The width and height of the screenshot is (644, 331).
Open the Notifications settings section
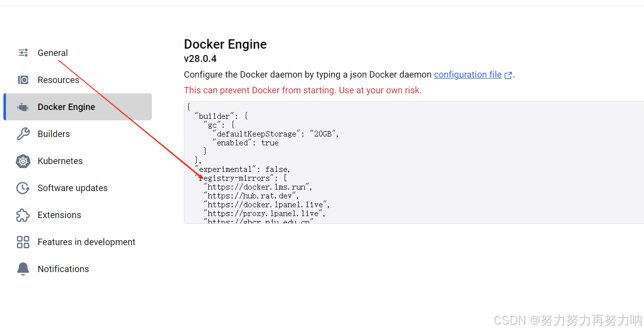78,269
